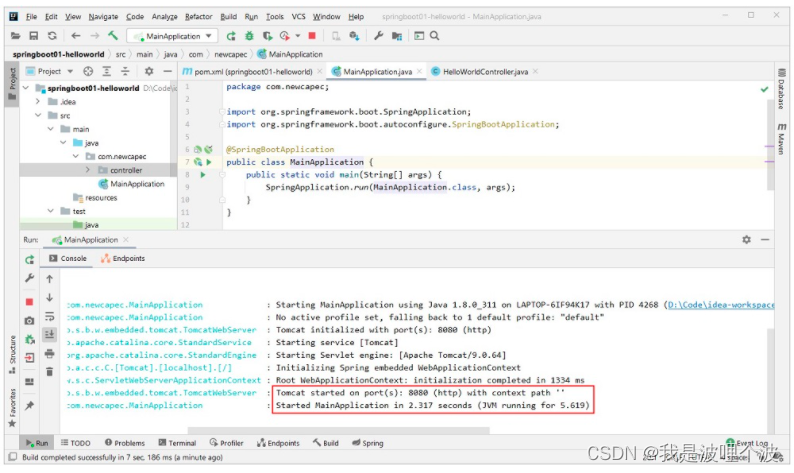The image size is (794, 473).
Task: Collapse the springboot01-helloworld root node
Action: 26,88
